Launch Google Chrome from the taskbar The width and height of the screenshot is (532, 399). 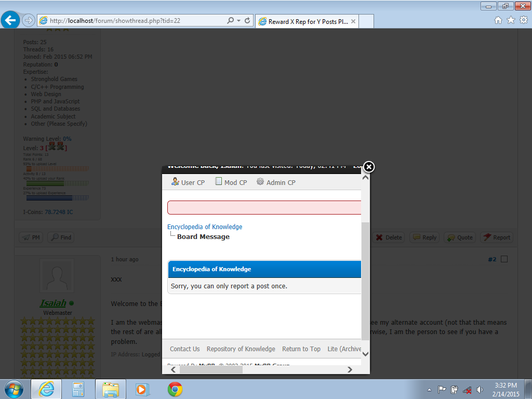point(175,389)
